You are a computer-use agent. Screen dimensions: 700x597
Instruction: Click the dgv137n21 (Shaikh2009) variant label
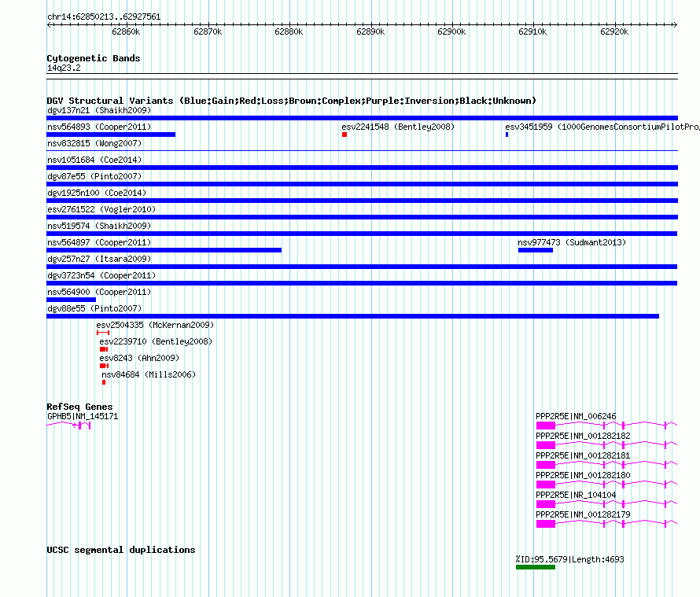[99, 110]
